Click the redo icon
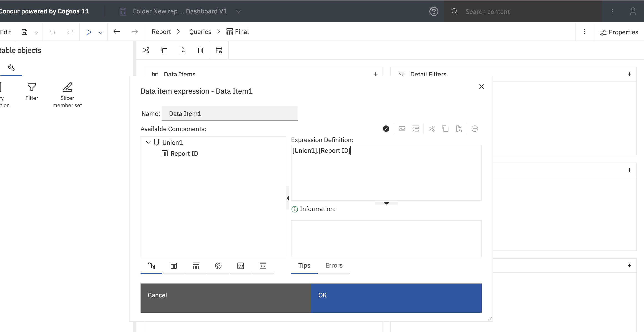This screenshot has height=332, width=644. point(70,32)
